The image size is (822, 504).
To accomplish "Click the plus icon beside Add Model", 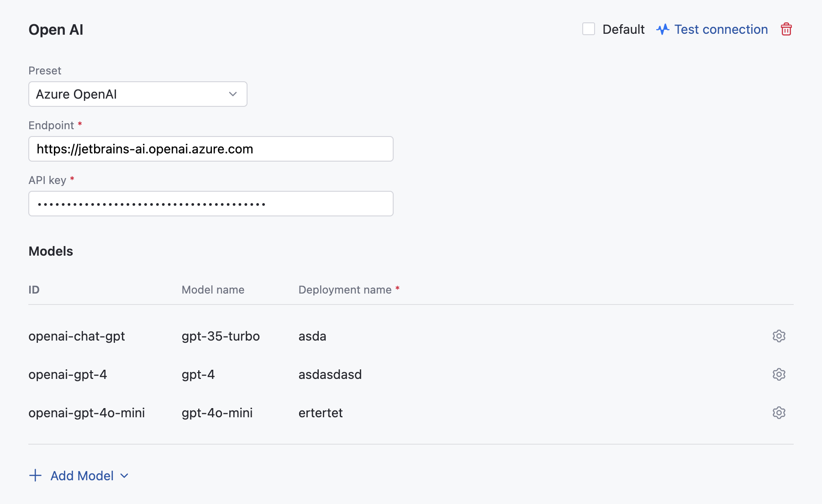I will point(35,476).
